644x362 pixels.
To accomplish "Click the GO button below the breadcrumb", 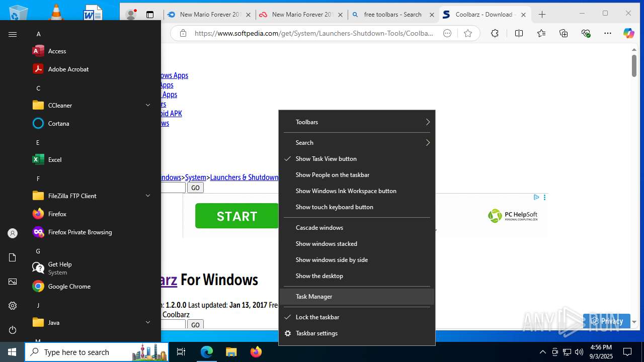I will tap(195, 188).
